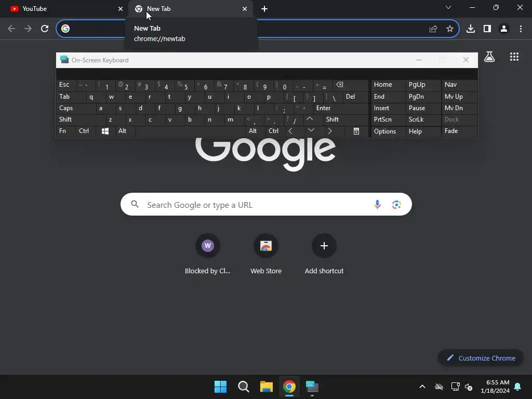
Task: Click Customize Chrome button
Action: (x=481, y=358)
